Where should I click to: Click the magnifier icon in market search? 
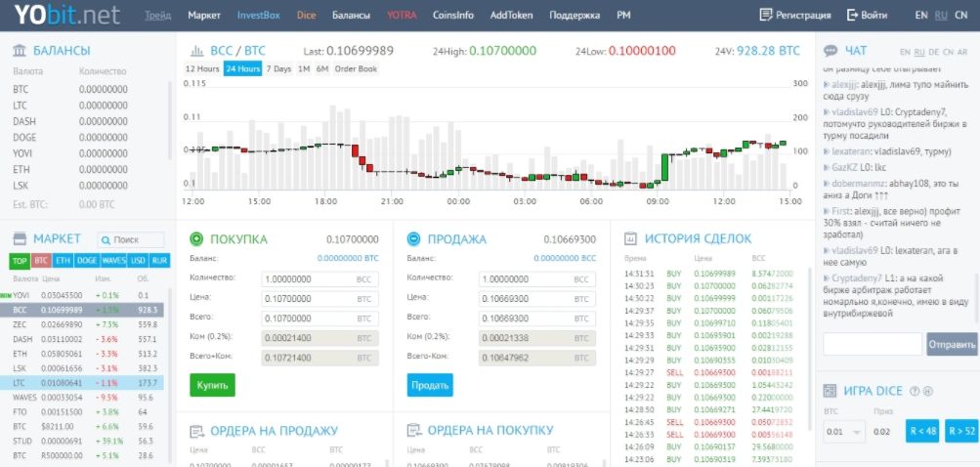tap(106, 240)
